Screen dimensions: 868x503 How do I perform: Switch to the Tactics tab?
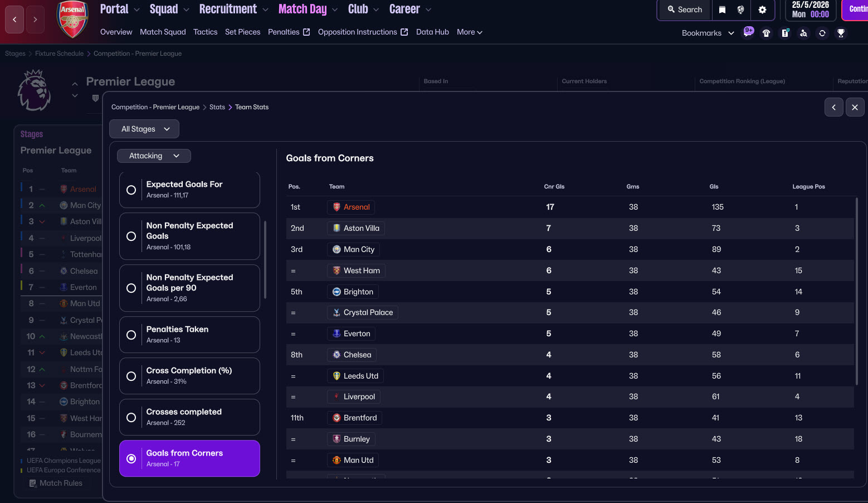205,32
